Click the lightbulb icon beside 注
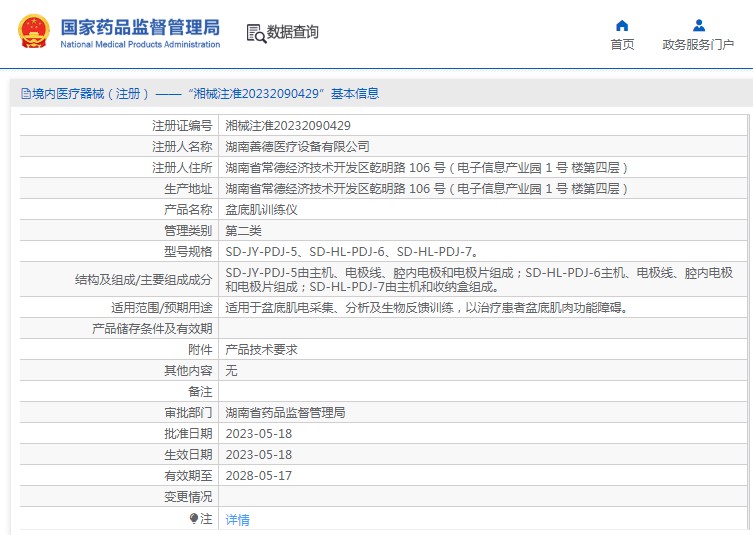 tap(194, 519)
